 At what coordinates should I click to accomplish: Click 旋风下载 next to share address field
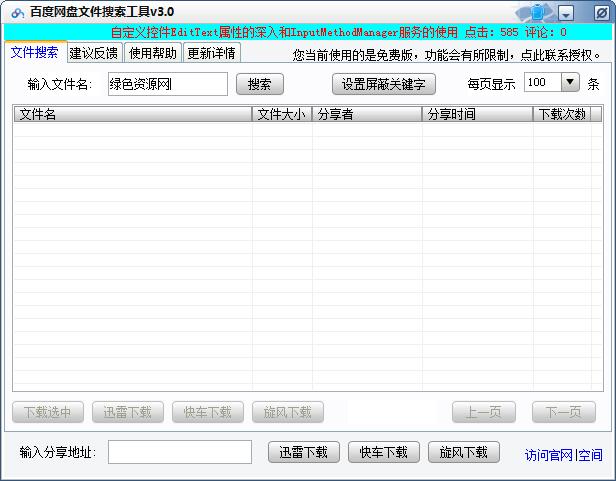[464, 452]
